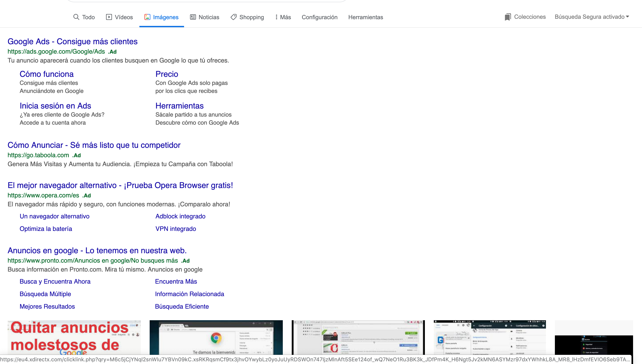Open the Chrome welcome screen thumbnail

point(216,337)
